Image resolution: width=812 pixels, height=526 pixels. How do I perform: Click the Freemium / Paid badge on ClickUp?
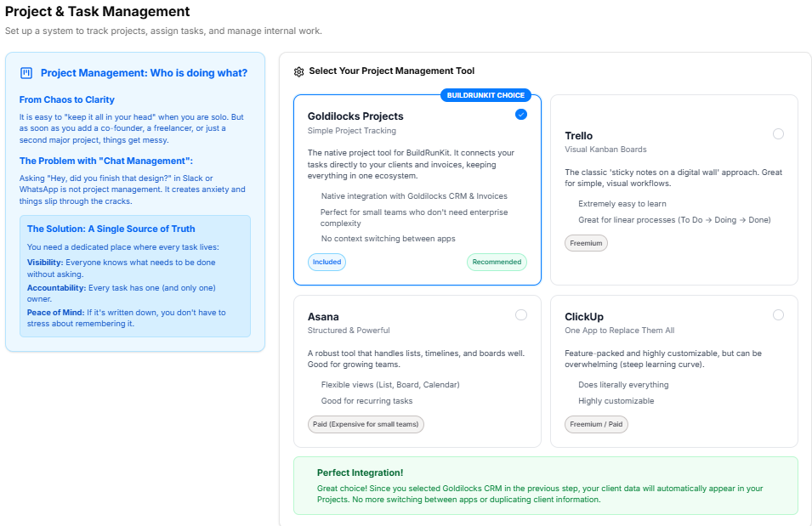[596, 424]
